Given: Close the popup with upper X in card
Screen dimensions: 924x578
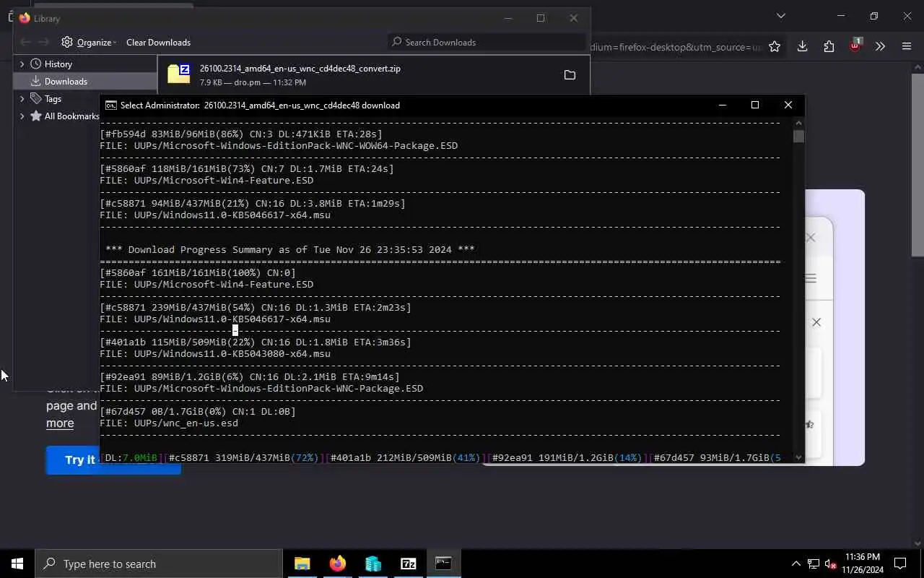Looking at the screenshot, I should point(811,237).
